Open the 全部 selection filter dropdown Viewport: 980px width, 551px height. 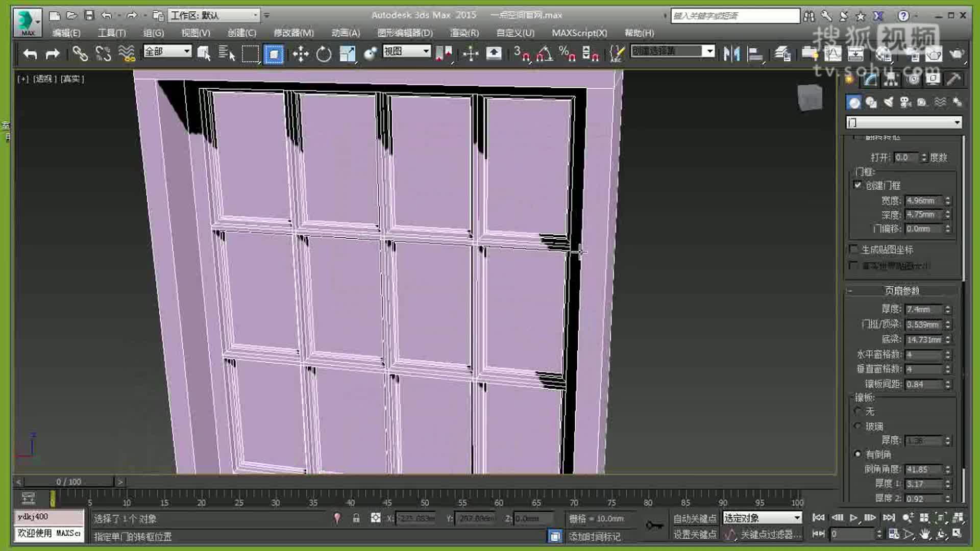click(187, 51)
